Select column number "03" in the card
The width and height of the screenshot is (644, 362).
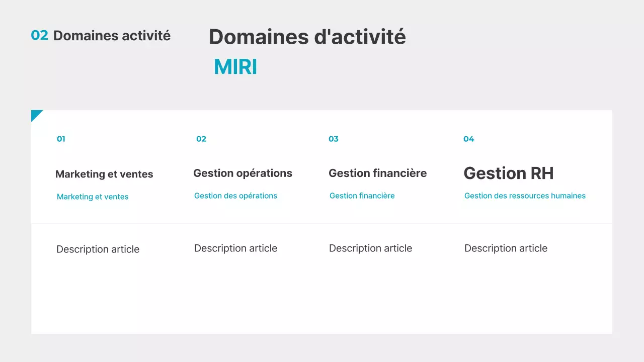334,139
